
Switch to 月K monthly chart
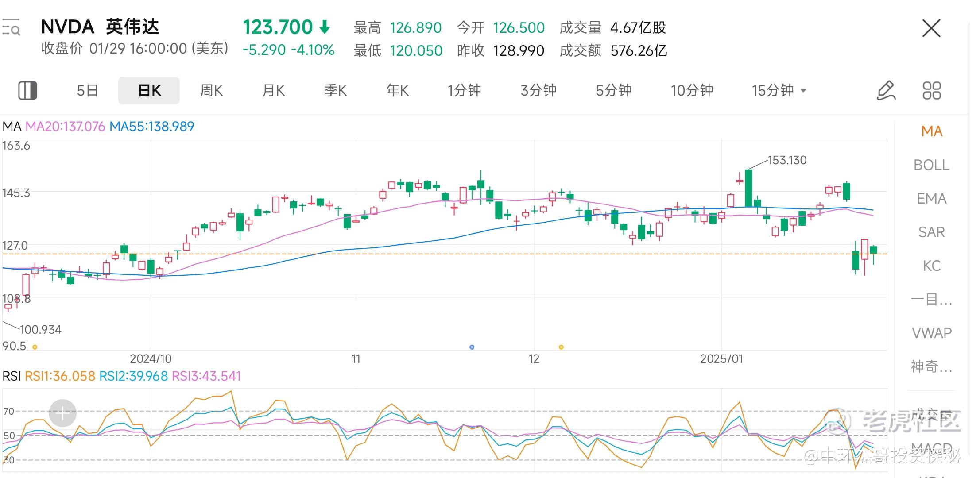click(273, 90)
